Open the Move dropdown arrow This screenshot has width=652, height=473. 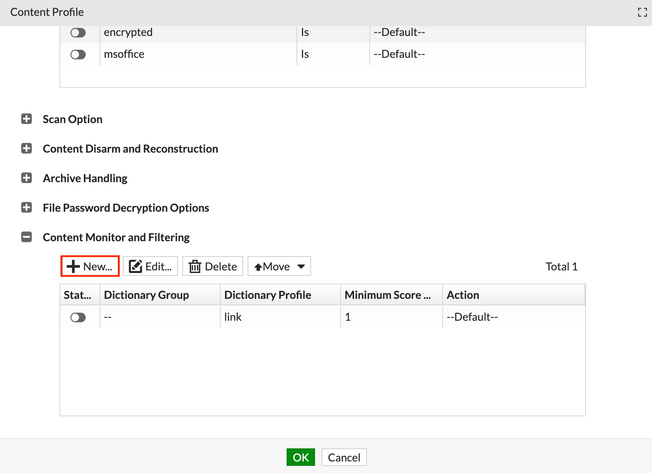301,267
